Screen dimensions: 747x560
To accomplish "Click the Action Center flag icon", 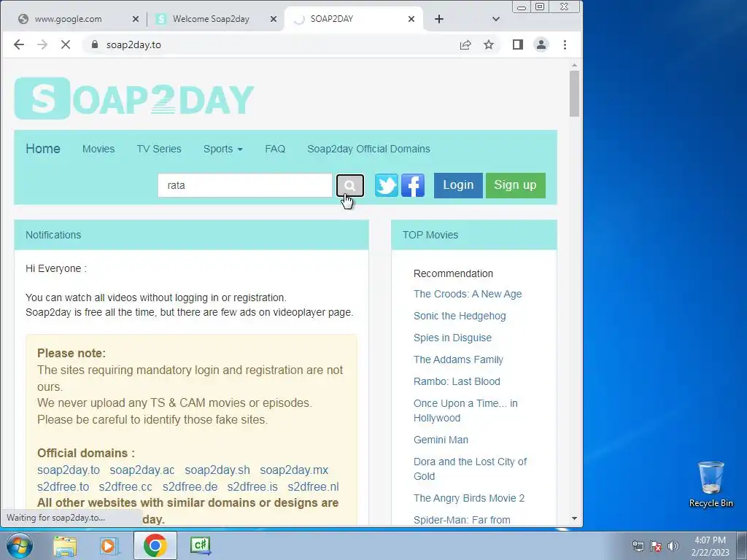I will [656, 546].
